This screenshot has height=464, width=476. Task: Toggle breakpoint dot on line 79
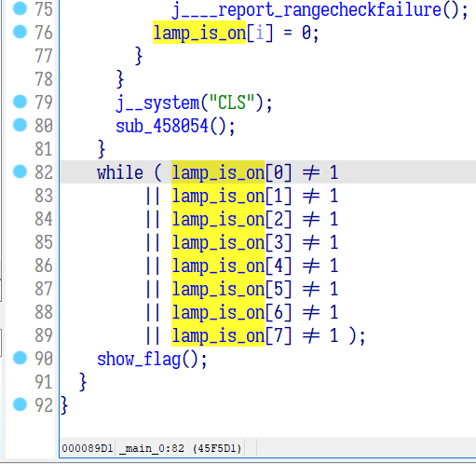click(x=20, y=102)
